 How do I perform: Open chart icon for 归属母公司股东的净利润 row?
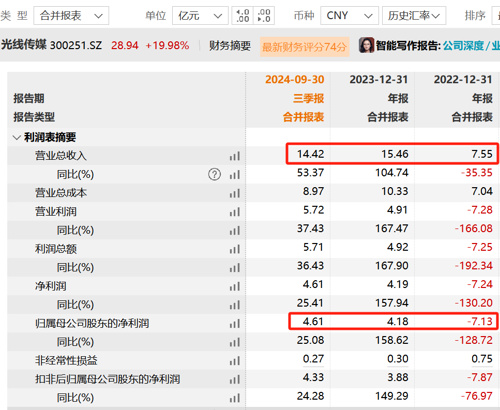coord(235,323)
